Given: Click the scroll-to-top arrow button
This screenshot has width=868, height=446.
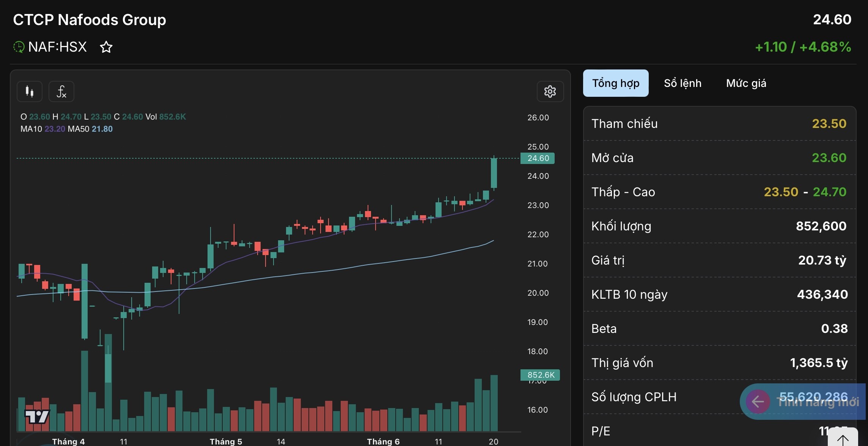Looking at the screenshot, I should click(x=843, y=439).
